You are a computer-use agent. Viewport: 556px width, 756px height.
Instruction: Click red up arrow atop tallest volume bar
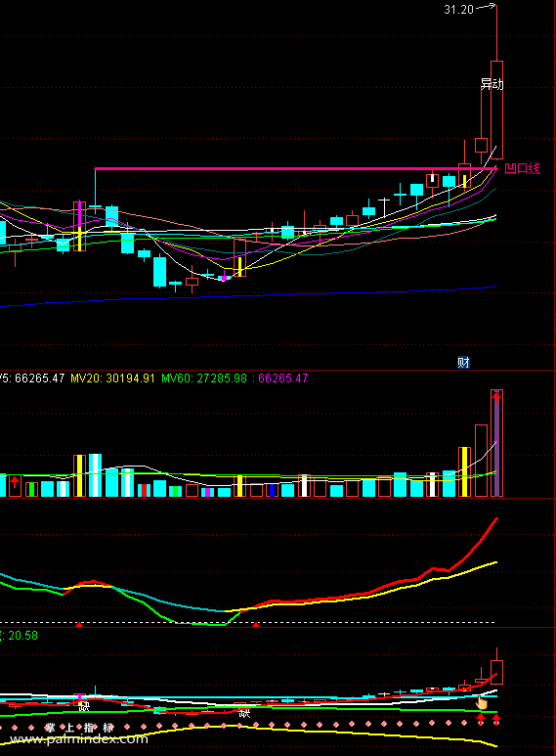[x=496, y=396]
